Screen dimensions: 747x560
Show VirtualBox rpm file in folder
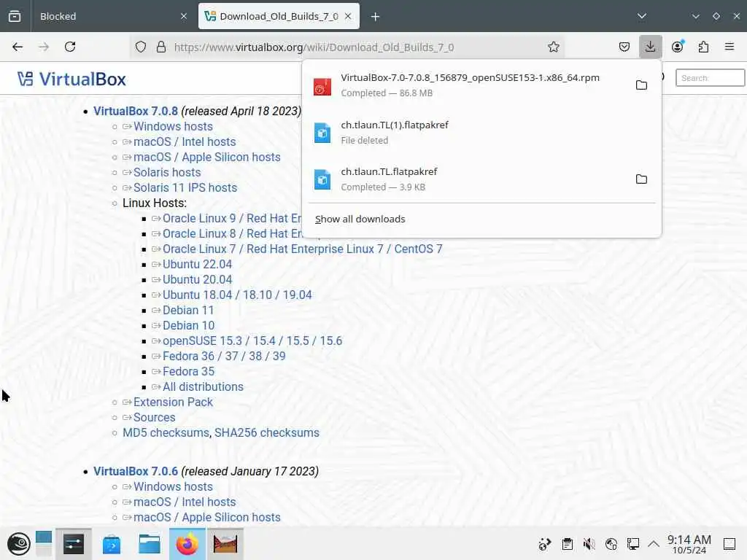tap(641, 85)
